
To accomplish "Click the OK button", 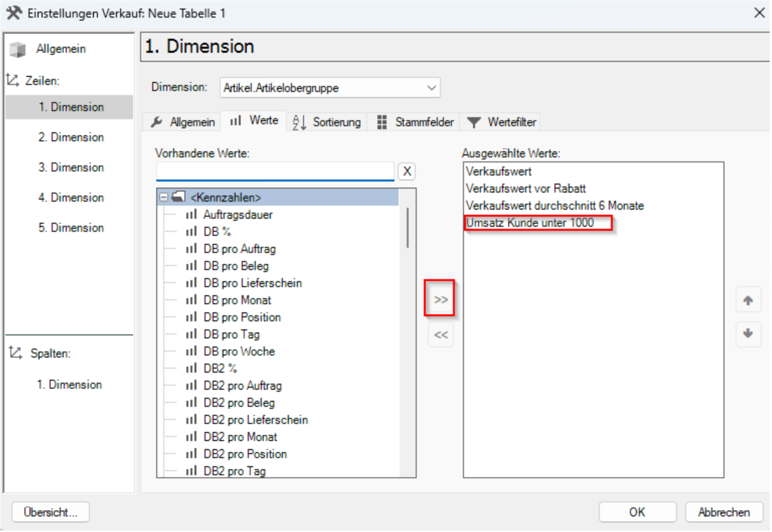I will coord(637,512).
